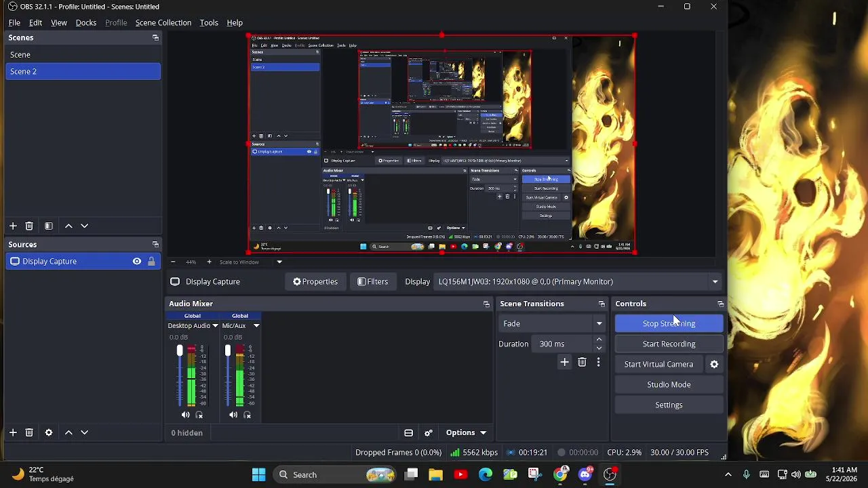Adjust the Mic/Aux volume slider
The width and height of the screenshot is (868, 488).
coord(228,375)
